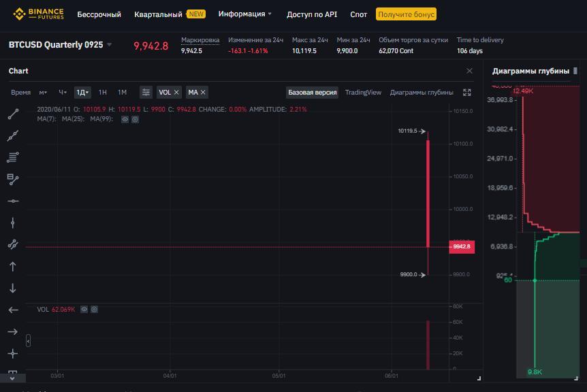Switch the chart to fullscreen mode

tap(467, 93)
